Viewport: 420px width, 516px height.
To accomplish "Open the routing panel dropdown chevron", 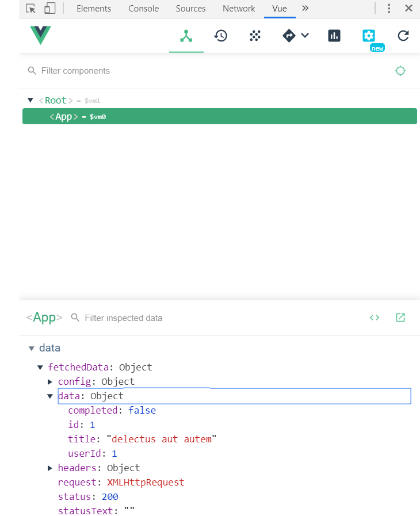I will pos(305,36).
